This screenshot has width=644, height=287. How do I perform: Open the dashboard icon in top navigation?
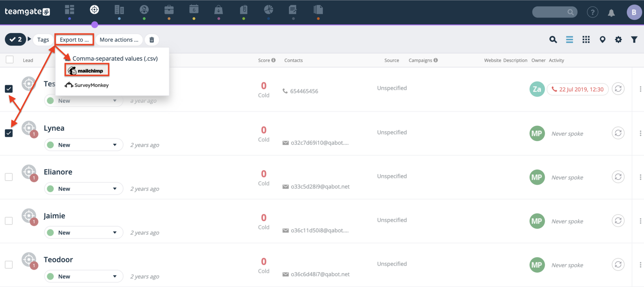pos(70,10)
